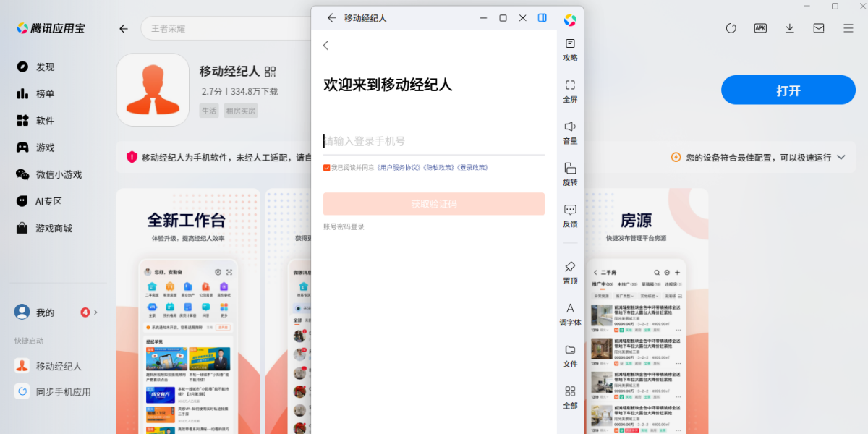Click the colorful 应用宝 icon atop the toolbar
868x434 pixels.
tap(570, 20)
